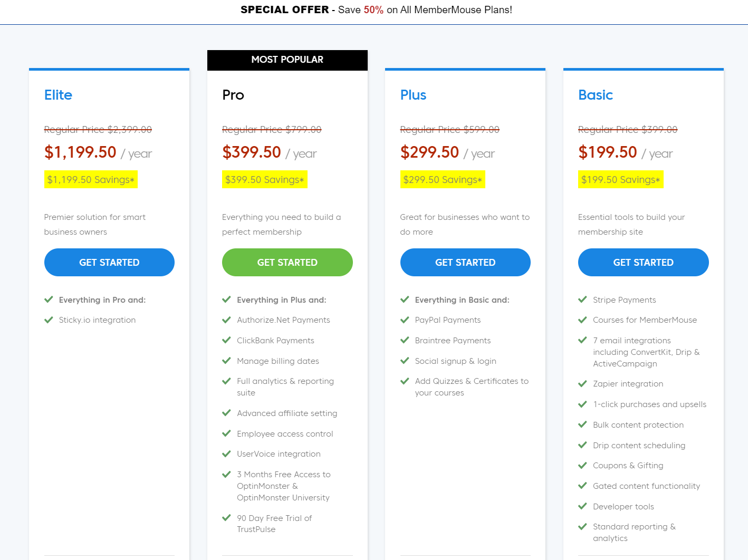This screenshot has width=748, height=560.
Task: Click the checkmark beside Add Quizzes & Certificates
Action: (405, 381)
